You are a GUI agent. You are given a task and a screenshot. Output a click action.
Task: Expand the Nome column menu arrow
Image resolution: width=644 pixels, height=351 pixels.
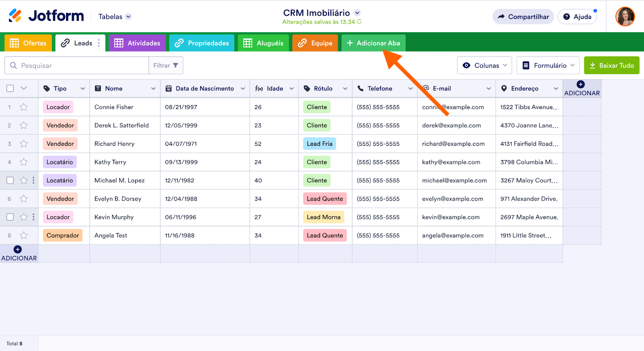pos(153,89)
